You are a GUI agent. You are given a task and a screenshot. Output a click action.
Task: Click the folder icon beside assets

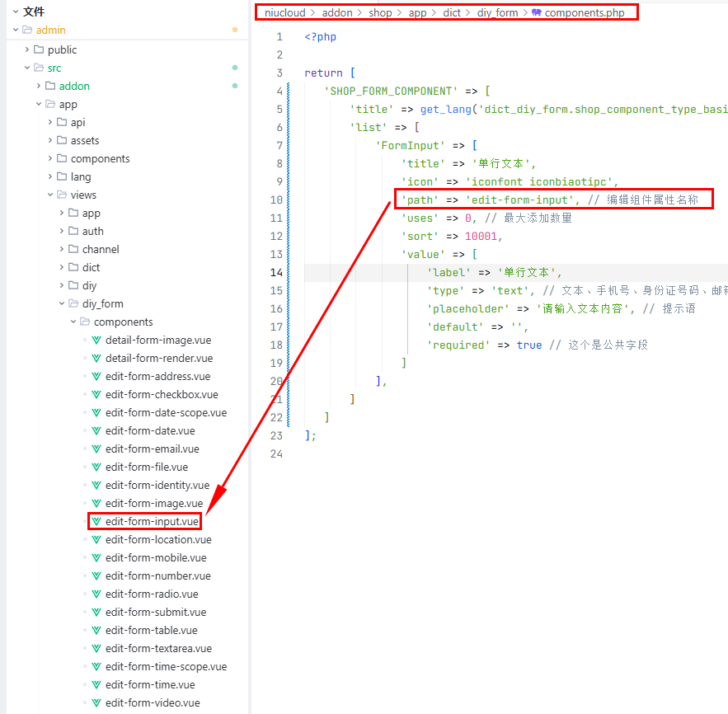click(62, 141)
